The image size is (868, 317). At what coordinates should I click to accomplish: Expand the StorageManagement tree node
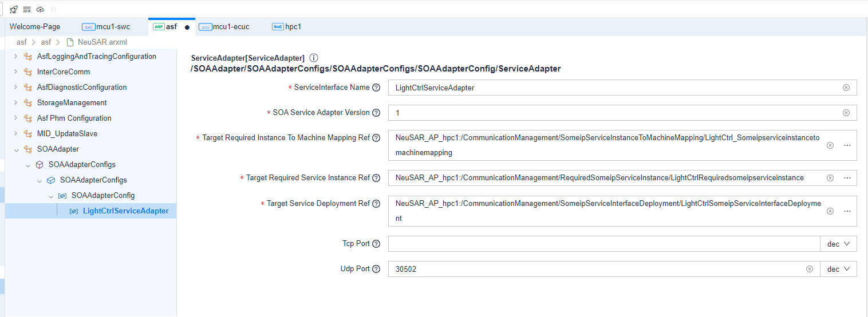[16, 103]
